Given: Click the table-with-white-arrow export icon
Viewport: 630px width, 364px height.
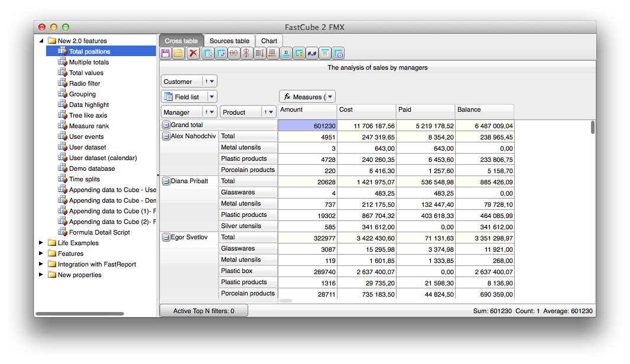Looking at the screenshot, I should [x=207, y=53].
